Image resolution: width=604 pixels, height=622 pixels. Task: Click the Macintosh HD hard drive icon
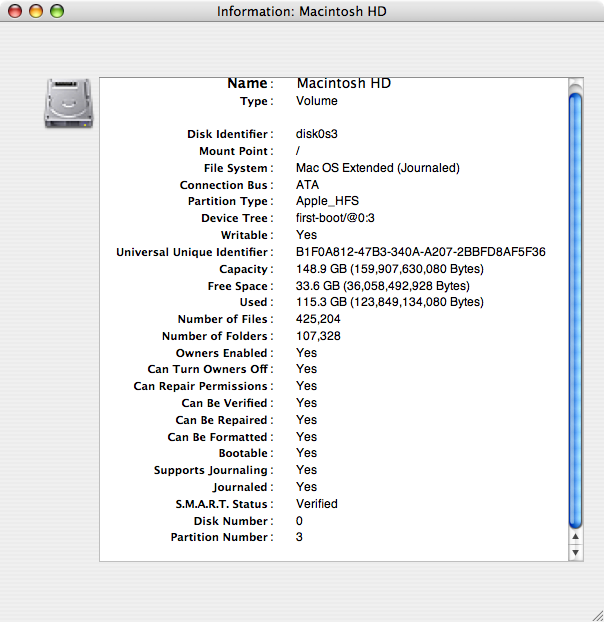(69, 103)
